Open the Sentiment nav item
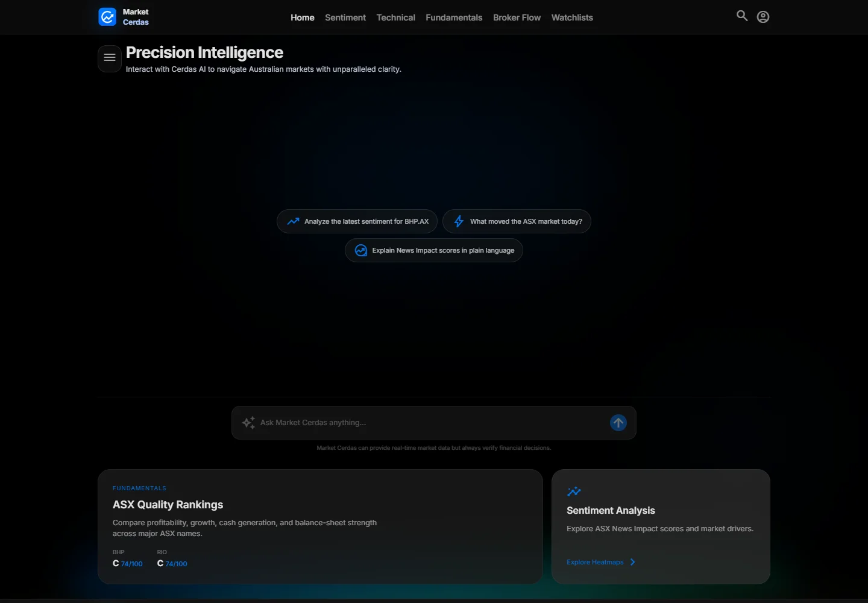The height and width of the screenshot is (603, 868). tap(345, 17)
